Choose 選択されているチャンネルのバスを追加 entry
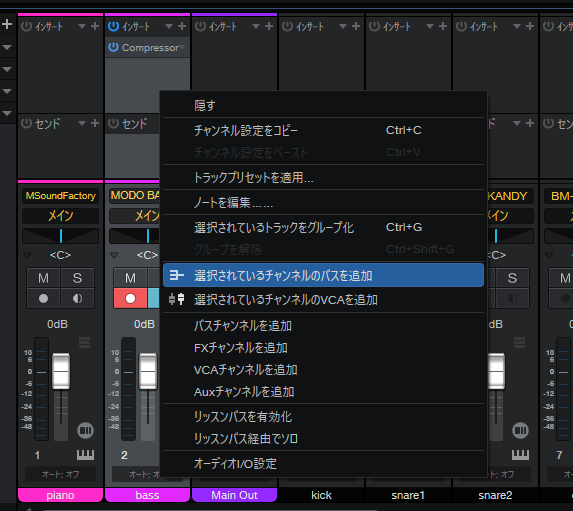The image size is (573, 511). coord(323,275)
